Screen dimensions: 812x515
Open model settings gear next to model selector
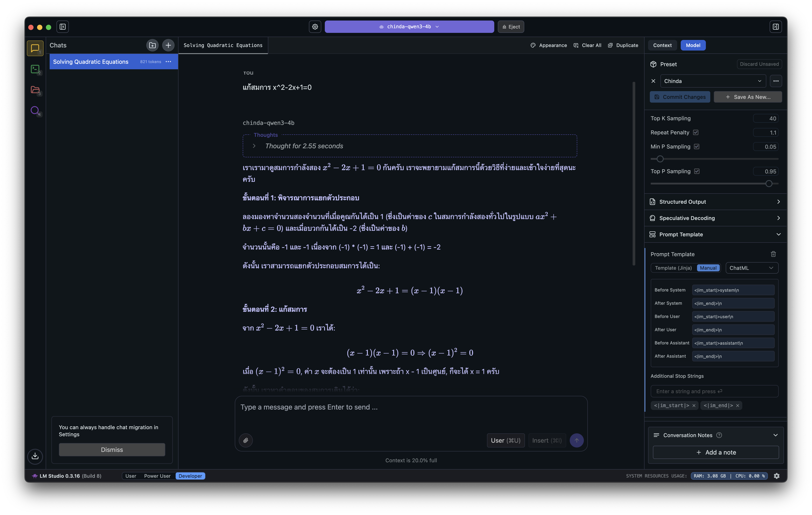click(315, 27)
